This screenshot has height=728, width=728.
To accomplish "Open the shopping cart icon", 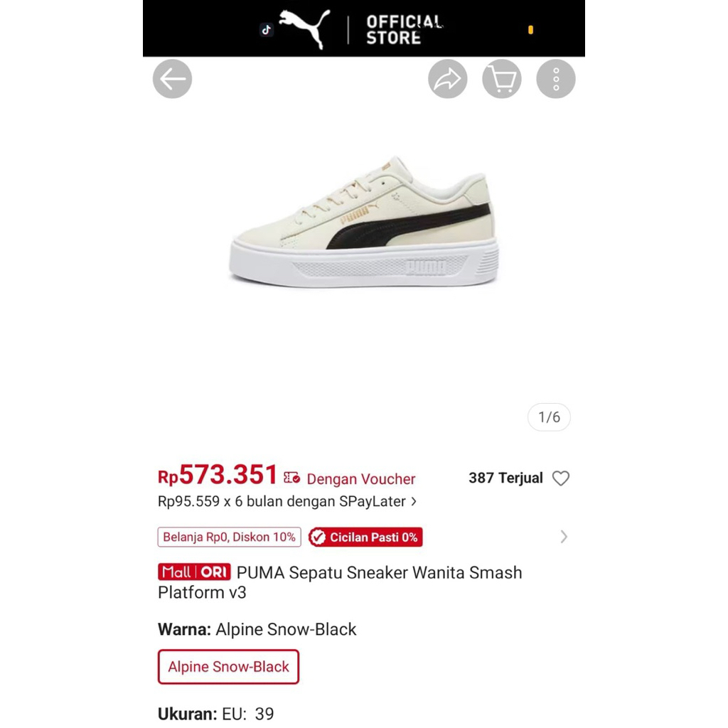I will pos(502,79).
